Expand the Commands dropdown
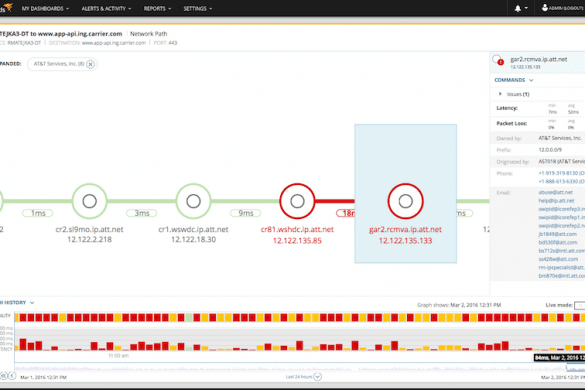This screenshot has width=585, height=390. coord(514,80)
